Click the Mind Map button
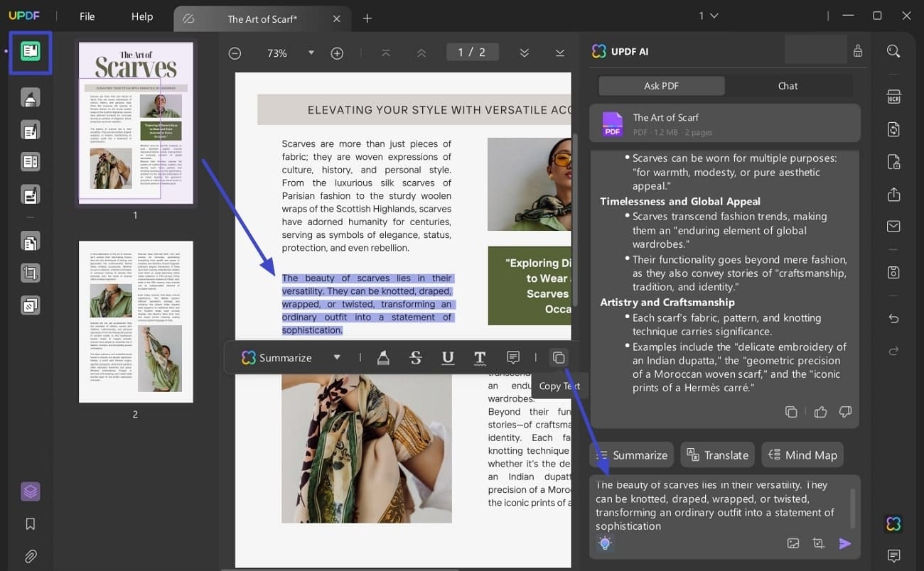924x571 pixels. tap(802, 455)
